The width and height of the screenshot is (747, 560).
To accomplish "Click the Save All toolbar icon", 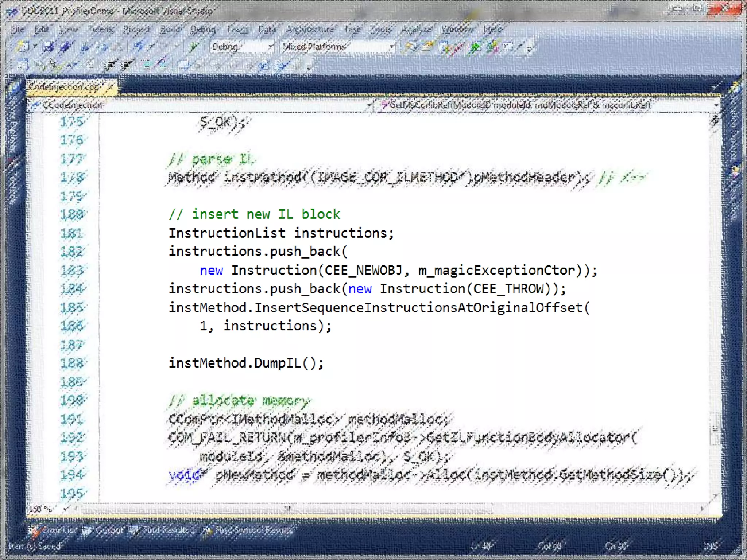I will click(65, 47).
